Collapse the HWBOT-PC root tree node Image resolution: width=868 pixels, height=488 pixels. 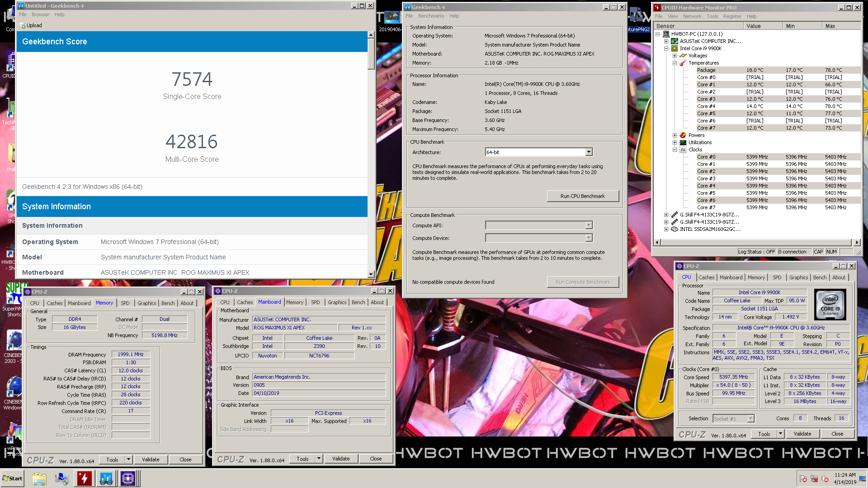click(x=658, y=34)
